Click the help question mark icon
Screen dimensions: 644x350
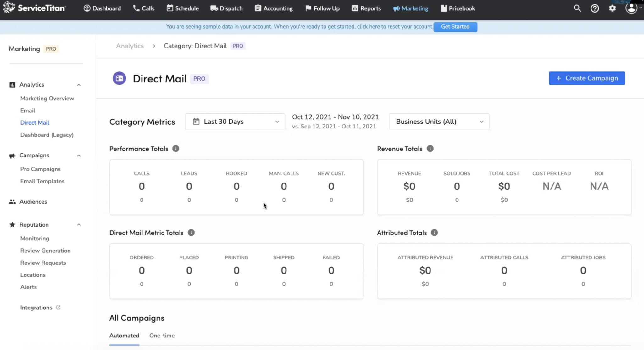(x=595, y=8)
